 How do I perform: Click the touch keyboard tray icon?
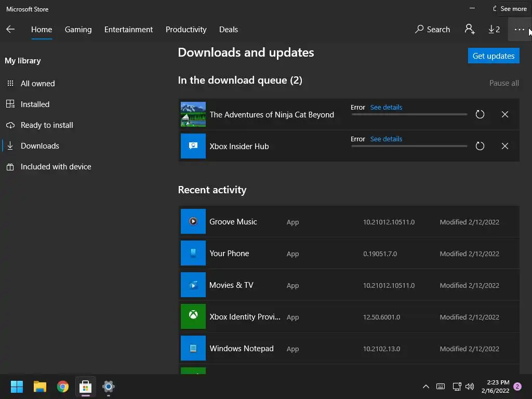[x=441, y=387]
